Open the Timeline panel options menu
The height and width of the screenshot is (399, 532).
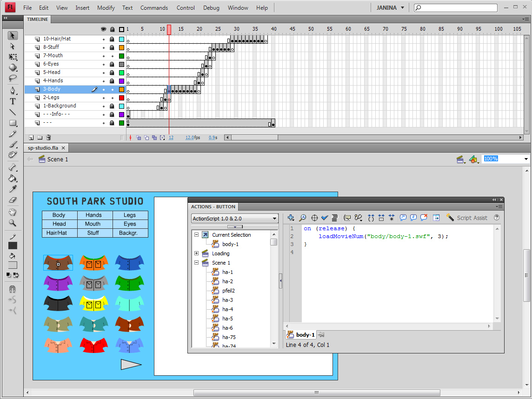coord(525,20)
